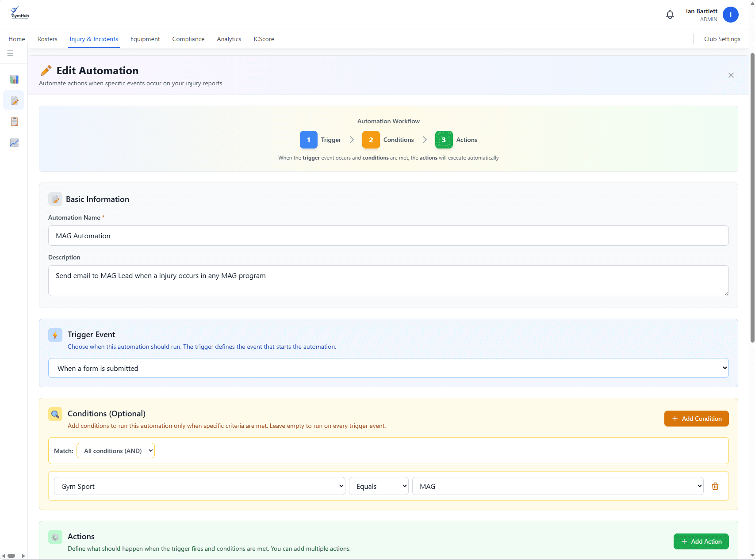Click the 'Trigger Event' heading

[x=91, y=335]
